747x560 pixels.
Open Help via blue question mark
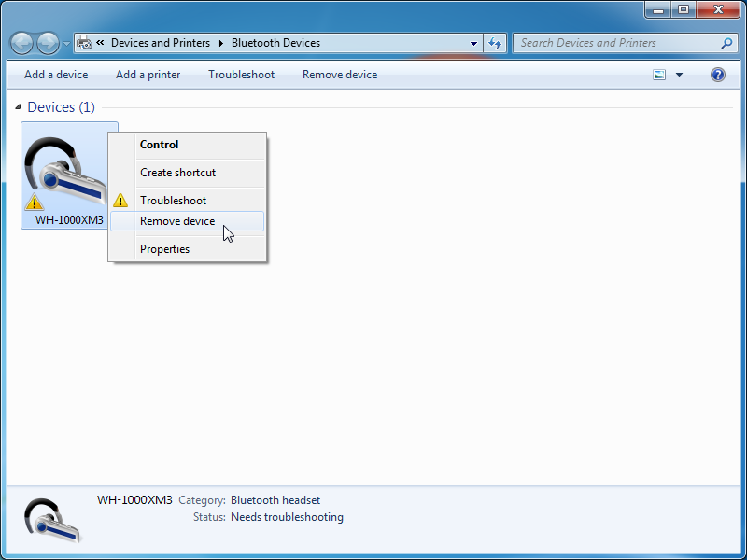[718, 75]
